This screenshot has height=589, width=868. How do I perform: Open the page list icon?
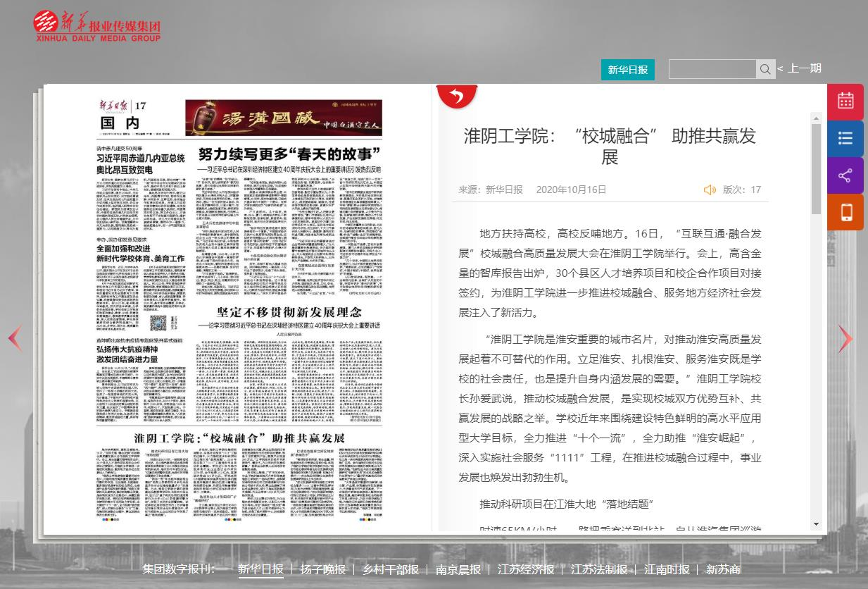[x=845, y=138]
